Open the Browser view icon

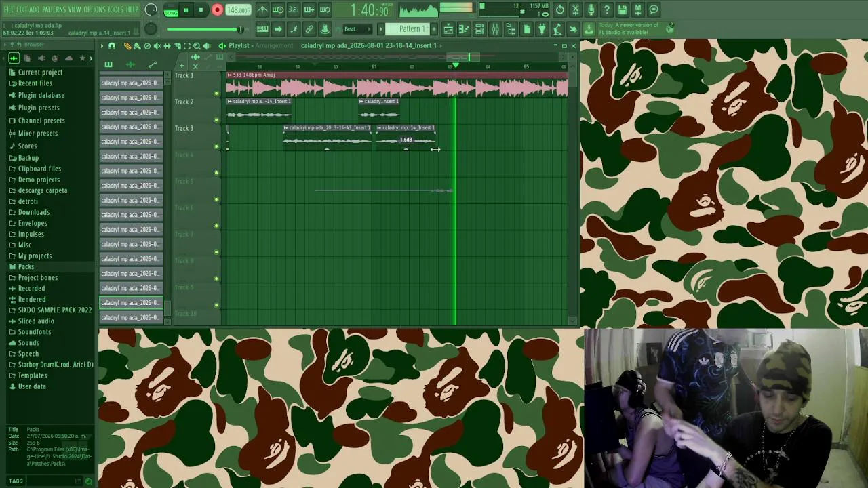511,29
